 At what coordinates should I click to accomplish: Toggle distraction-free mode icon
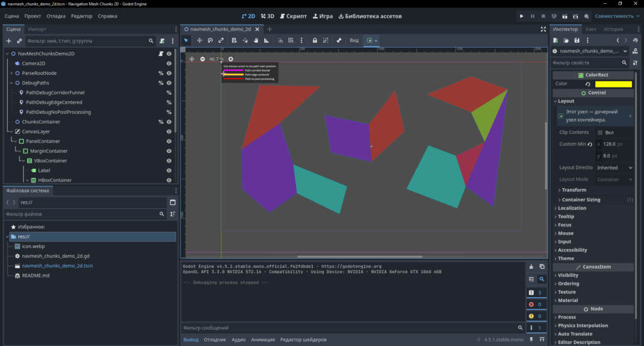pyautogui.click(x=543, y=29)
